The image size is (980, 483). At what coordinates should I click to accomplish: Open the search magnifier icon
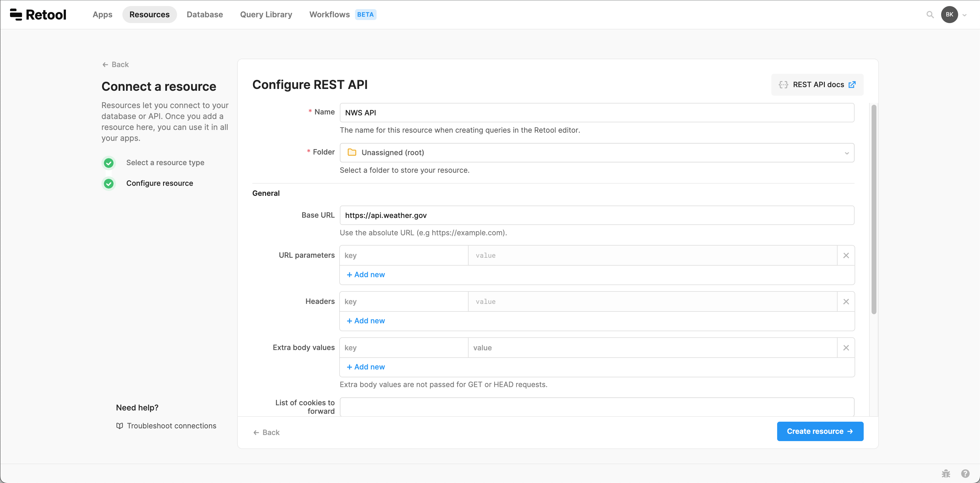tap(930, 15)
